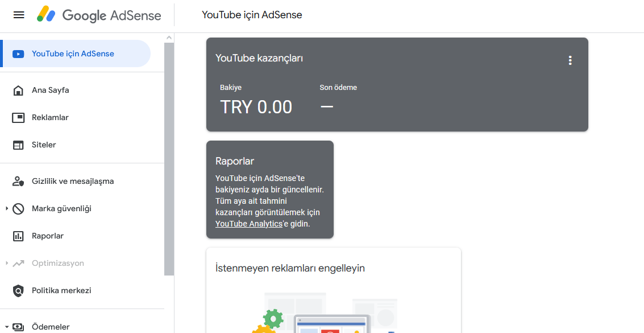
Task: Follow the YouTube Analytics link
Action: coord(249,224)
